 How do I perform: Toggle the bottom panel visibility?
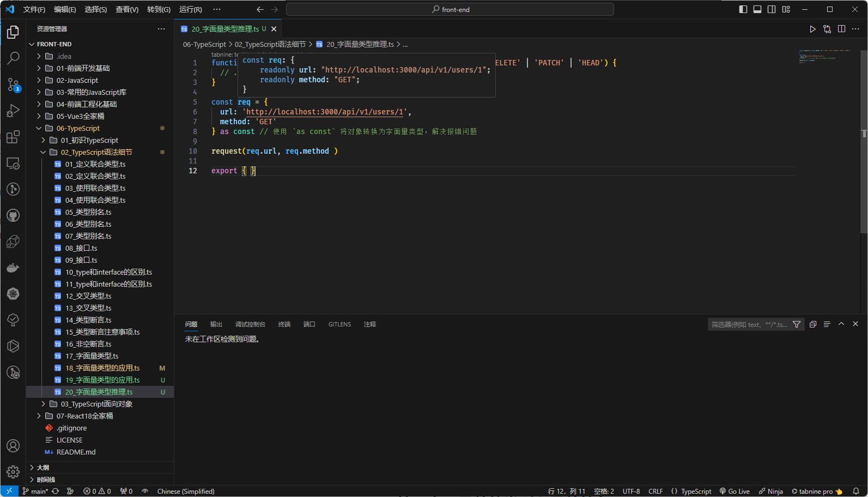pyautogui.click(x=757, y=9)
